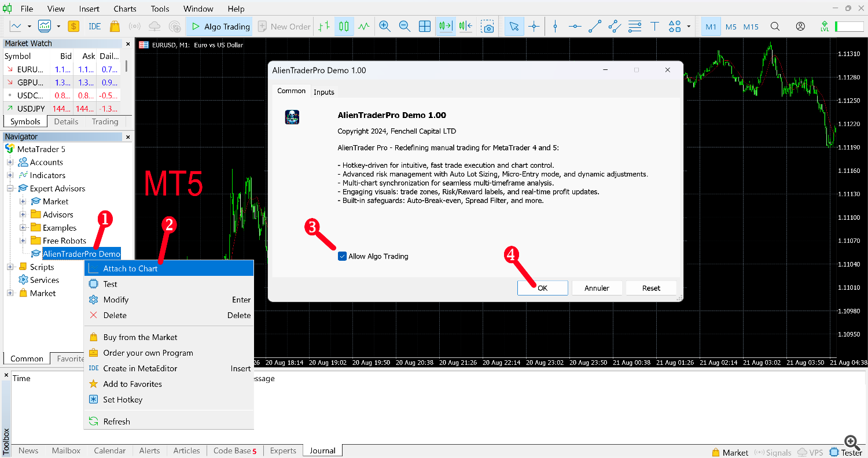
Task: Select the text label tool
Action: pyautogui.click(x=654, y=26)
